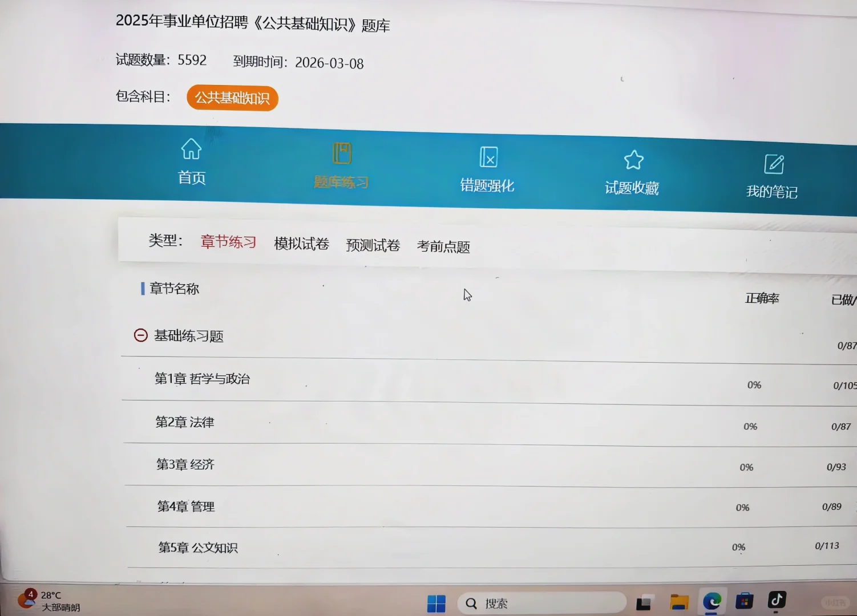The width and height of the screenshot is (857, 616).
Task: Open Microsoft Store from the taskbar
Action: click(745, 601)
